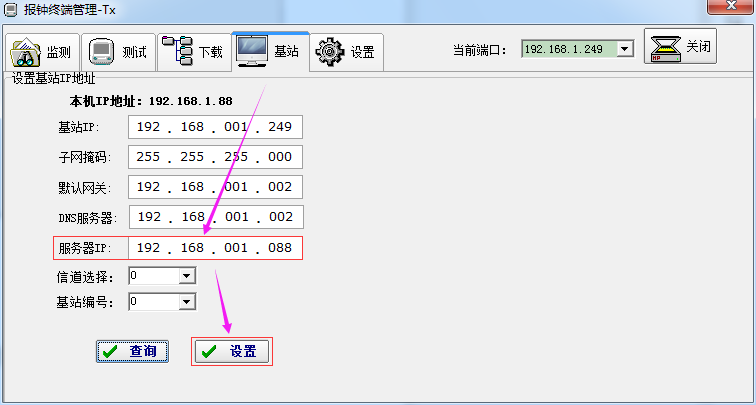Click the 基站IP address field
Viewport: 756px width, 405px height.
point(215,127)
